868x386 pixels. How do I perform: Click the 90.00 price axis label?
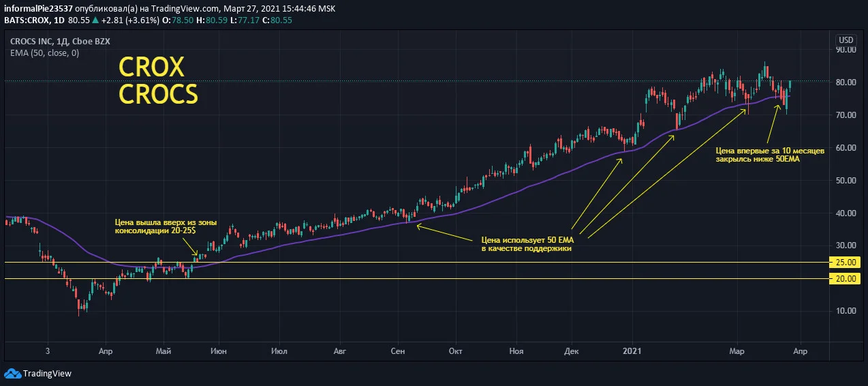coord(846,50)
